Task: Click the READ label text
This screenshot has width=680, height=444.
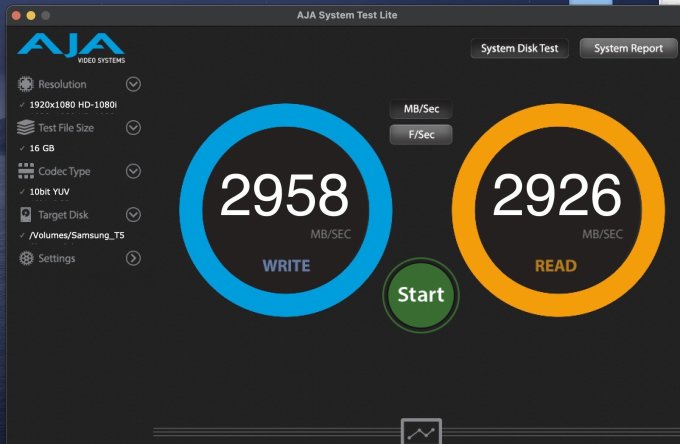Action: pos(556,265)
